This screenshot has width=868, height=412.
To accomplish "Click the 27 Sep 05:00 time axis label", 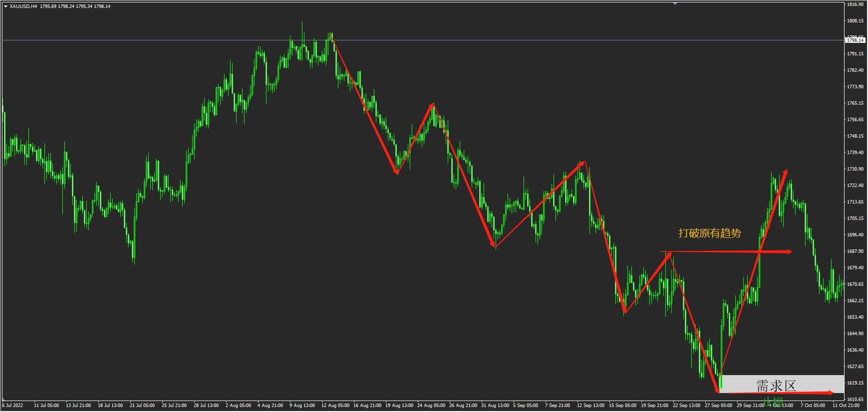I will click(719, 406).
